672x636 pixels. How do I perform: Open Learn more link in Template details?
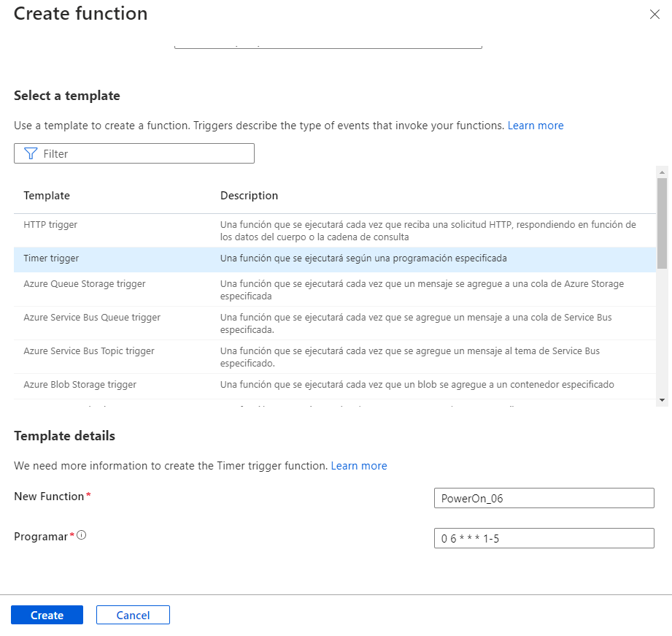pyautogui.click(x=359, y=466)
